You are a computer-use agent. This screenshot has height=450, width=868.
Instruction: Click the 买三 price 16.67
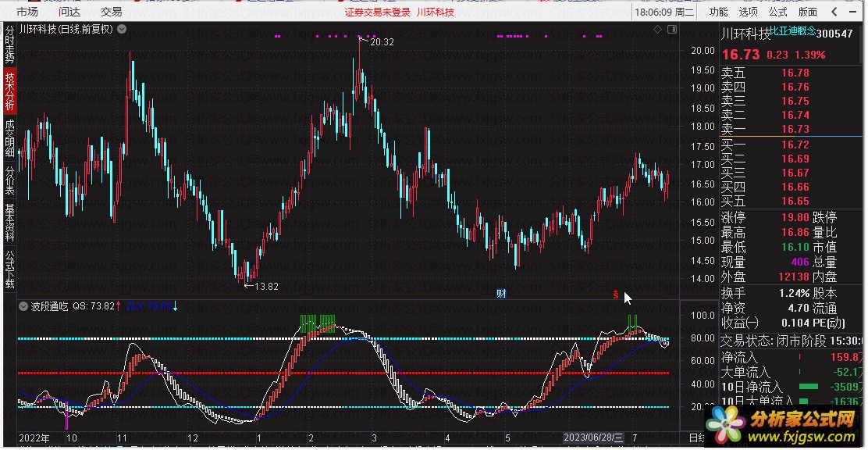pos(795,173)
